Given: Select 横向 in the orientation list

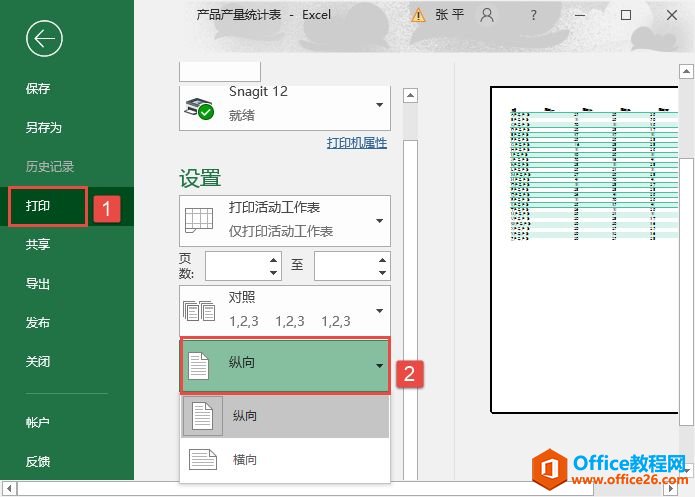Looking at the screenshot, I should pos(285,460).
